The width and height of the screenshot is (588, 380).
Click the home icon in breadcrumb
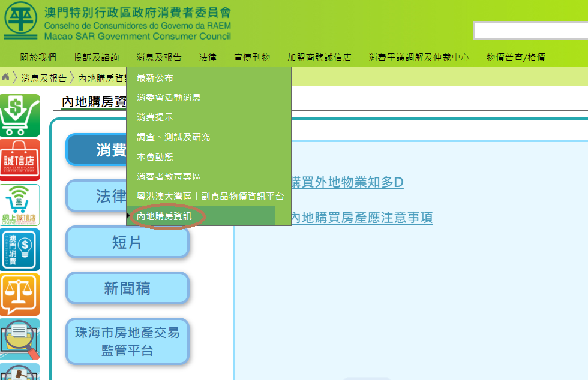pos(6,77)
